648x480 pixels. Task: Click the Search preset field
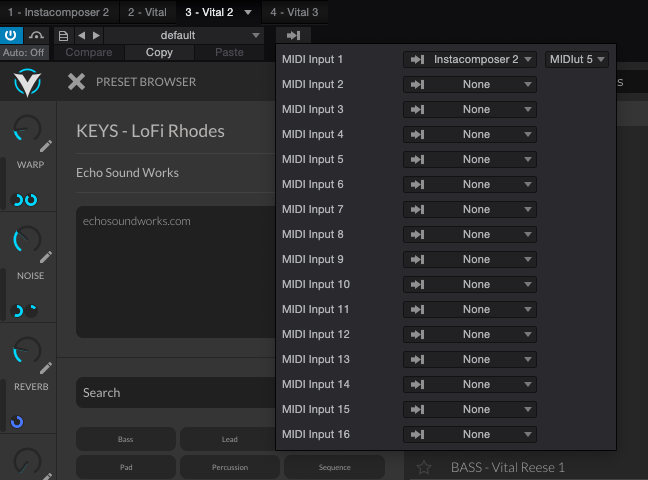click(x=176, y=392)
